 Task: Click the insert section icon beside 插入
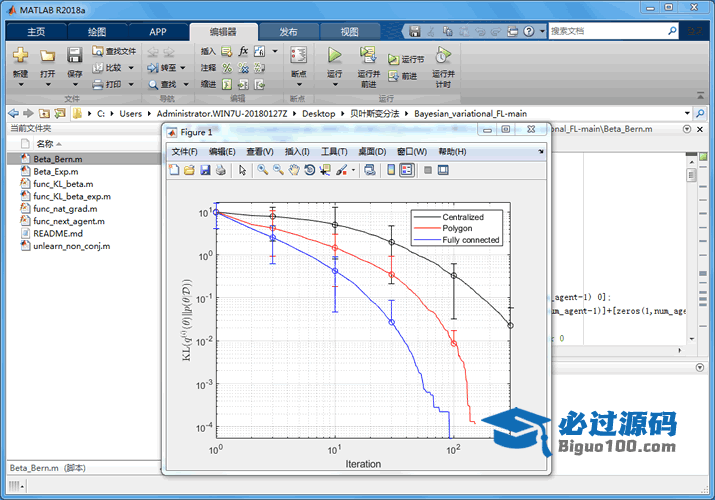pos(227,51)
